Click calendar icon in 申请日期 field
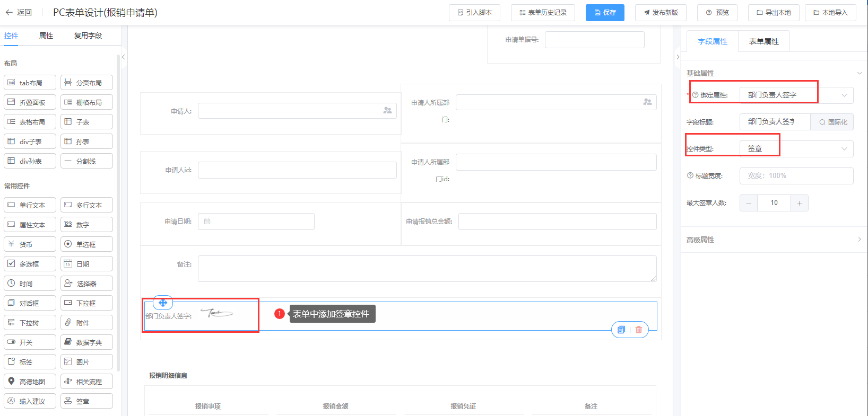This screenshot has width=868, height=416. click(x=207, y=222)
